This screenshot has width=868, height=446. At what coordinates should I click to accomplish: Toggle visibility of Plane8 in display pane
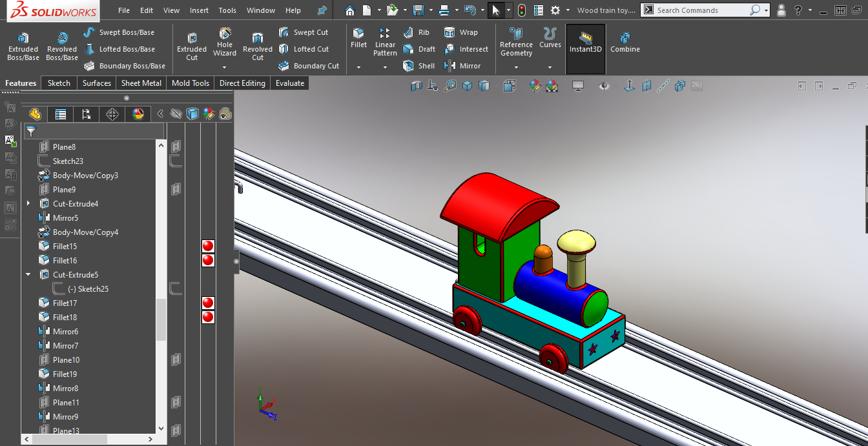click(x=175, y=147)
